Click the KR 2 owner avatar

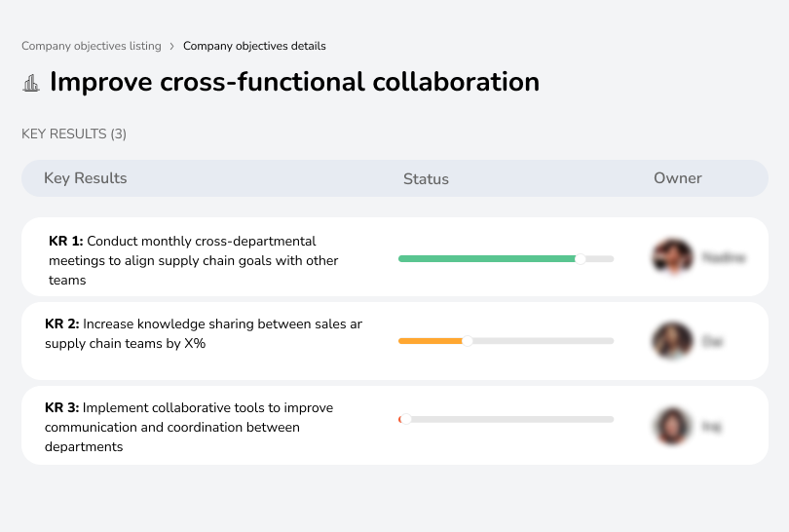[x=672, y=341]
